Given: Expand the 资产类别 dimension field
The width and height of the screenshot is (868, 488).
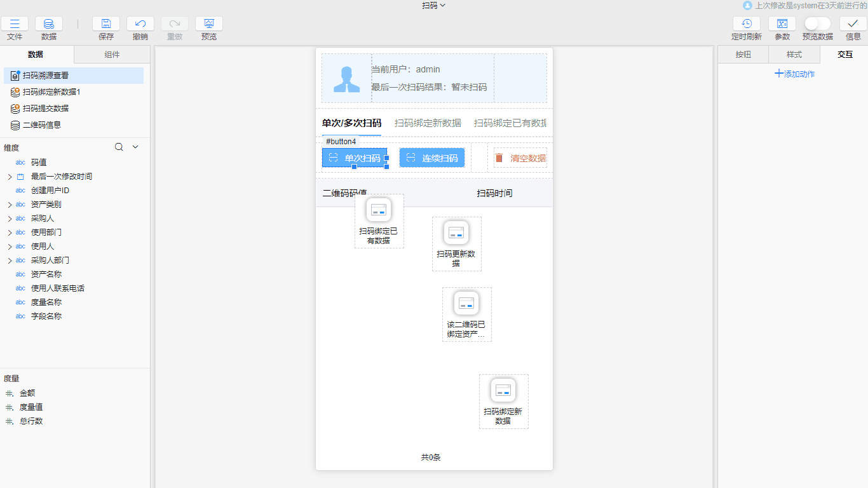Looking at the screenshot, I should tap(10, 205).
